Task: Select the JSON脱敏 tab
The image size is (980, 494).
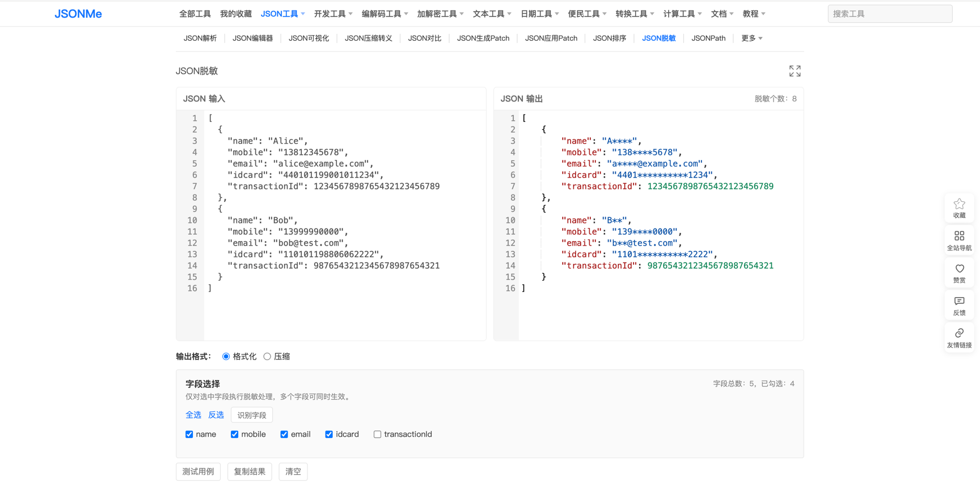Action: coord(659,39)
